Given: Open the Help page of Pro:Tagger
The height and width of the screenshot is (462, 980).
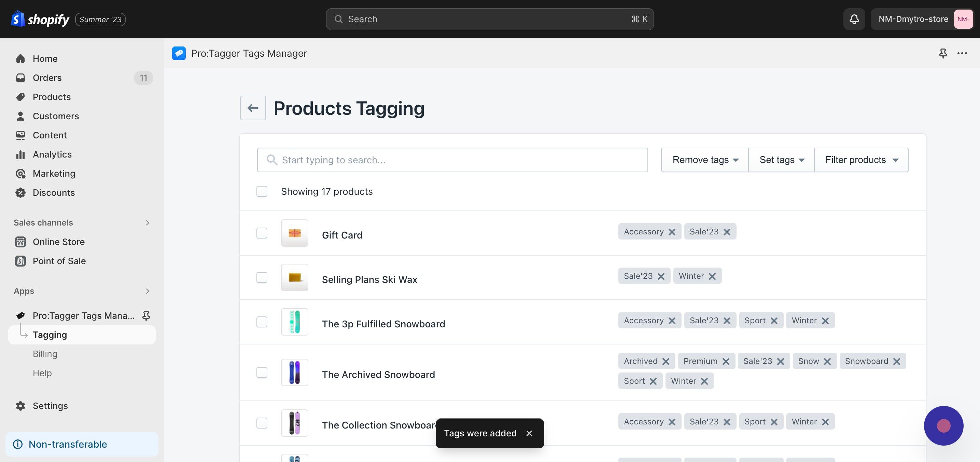Looking at the screenshot, I should coord(42,373).
